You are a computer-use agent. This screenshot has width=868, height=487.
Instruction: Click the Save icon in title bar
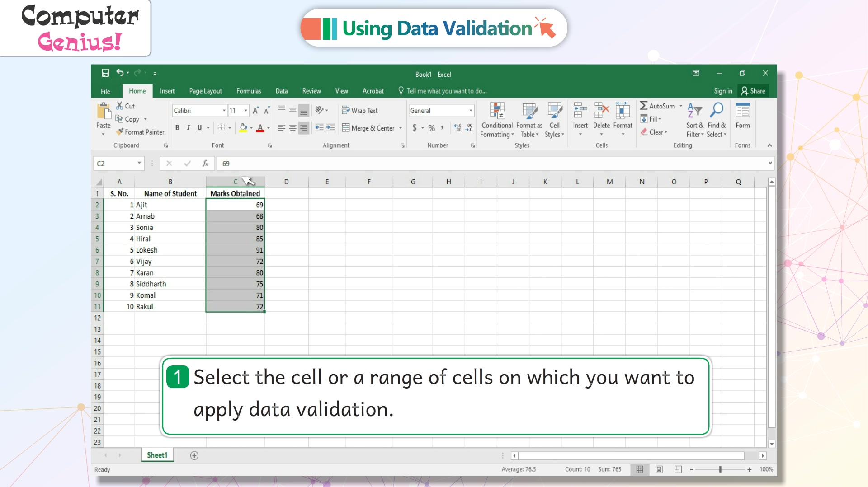pyautogui.click(x=105, y=73)
